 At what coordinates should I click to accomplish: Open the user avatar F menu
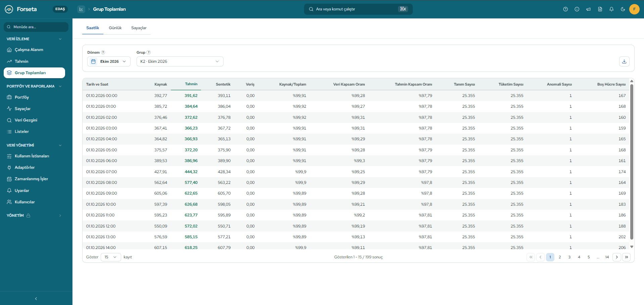(634, 9)
